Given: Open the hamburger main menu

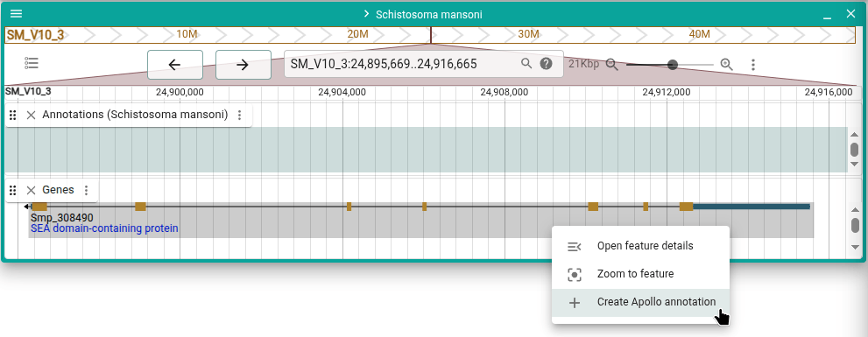Looking at the screenshot, I should click(x=17, y=14).
